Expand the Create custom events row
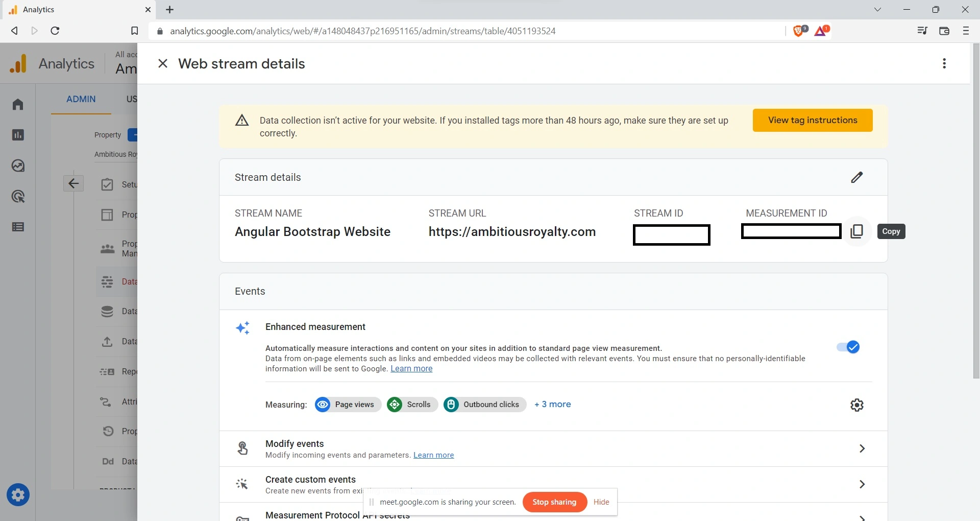Screen dimensions: 980x521 click(862, 484)
